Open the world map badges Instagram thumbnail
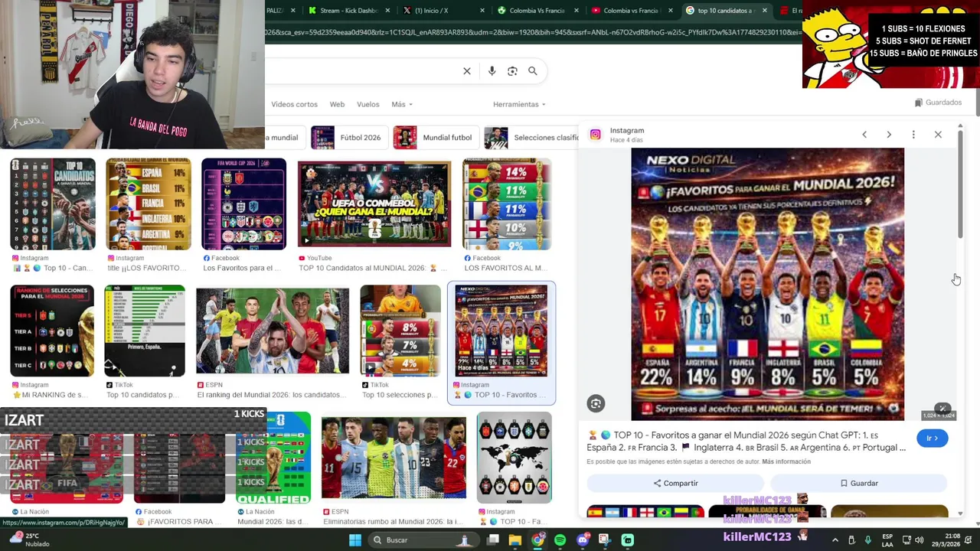Screen dimensions: 980x551 click(x=514, y=458)
